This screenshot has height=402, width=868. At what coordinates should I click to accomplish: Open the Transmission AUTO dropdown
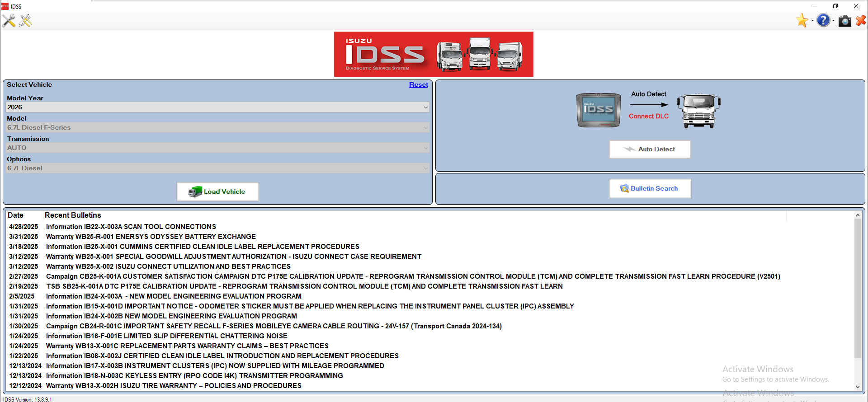coord(217,148)
